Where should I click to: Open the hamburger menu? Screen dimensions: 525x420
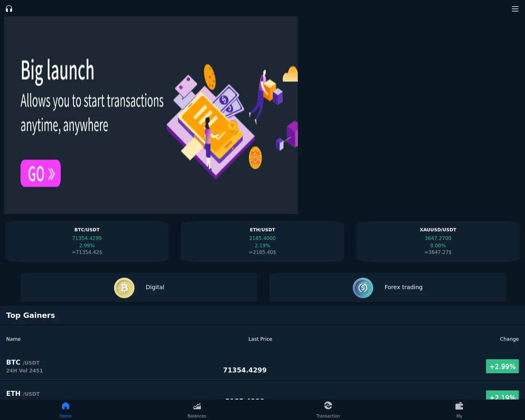(x=515, y=9)
